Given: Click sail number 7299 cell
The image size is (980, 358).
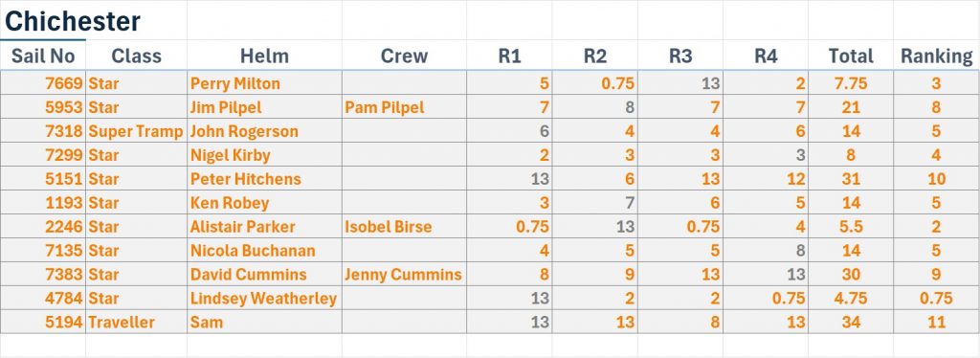Looking at the screenshot, I should pyautogui.click(x=43, y=155).
